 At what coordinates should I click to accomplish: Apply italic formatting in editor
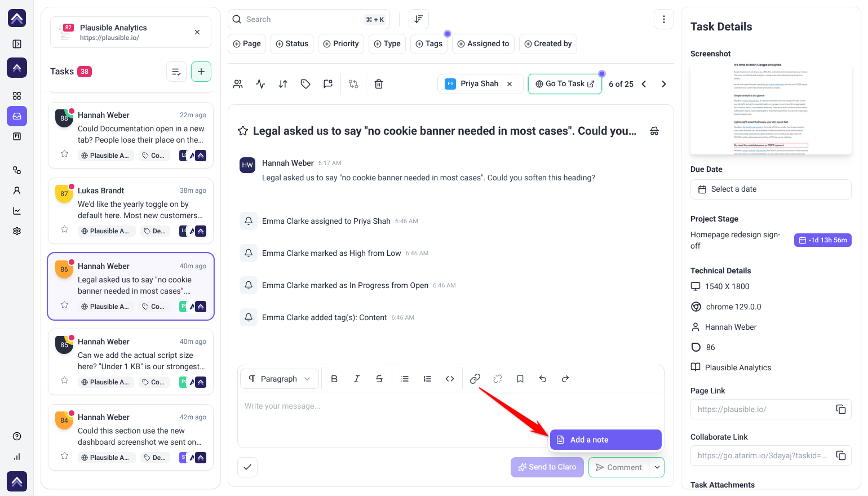click(357, 379)
